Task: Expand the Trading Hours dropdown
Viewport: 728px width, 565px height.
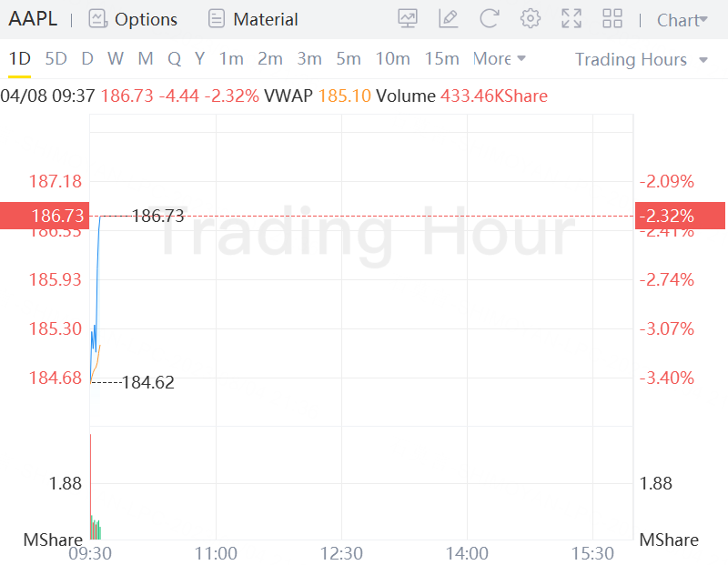Action: 641,60
